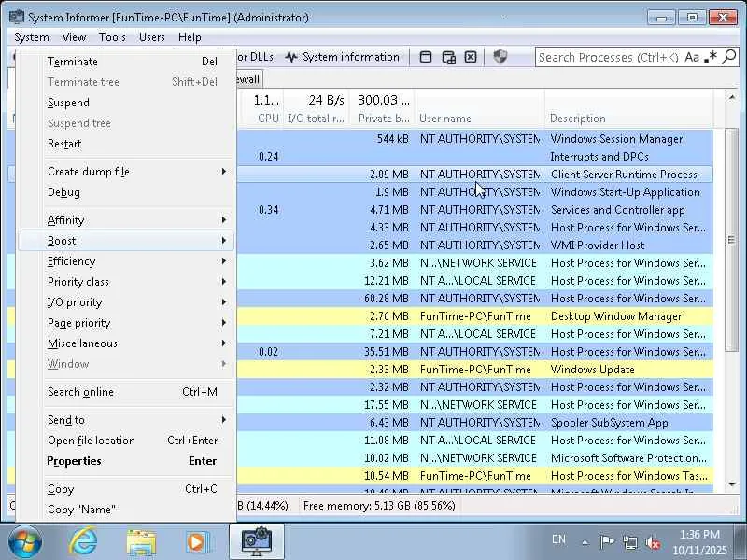
Task: Expand the I/O priority submenu
Action: [126, 301]
